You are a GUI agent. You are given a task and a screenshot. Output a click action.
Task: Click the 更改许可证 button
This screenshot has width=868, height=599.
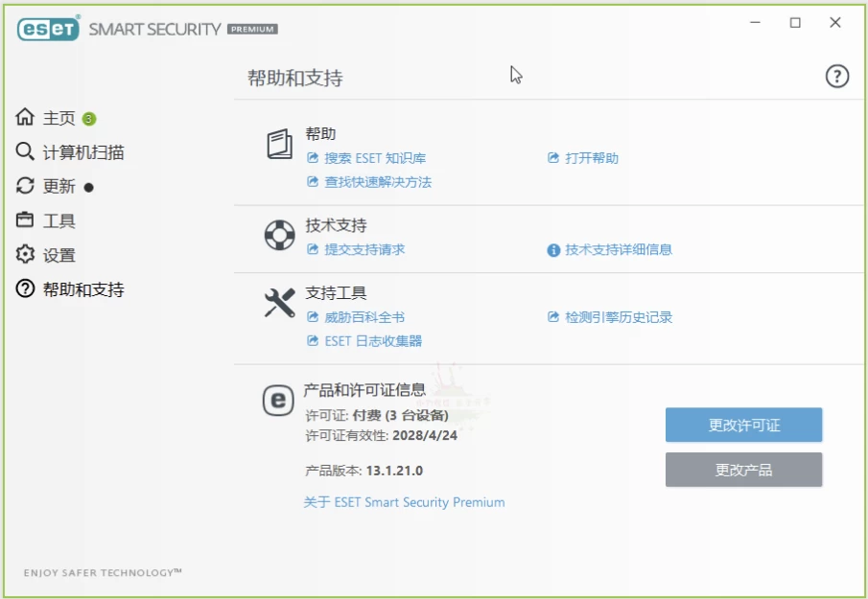point(743,425)
